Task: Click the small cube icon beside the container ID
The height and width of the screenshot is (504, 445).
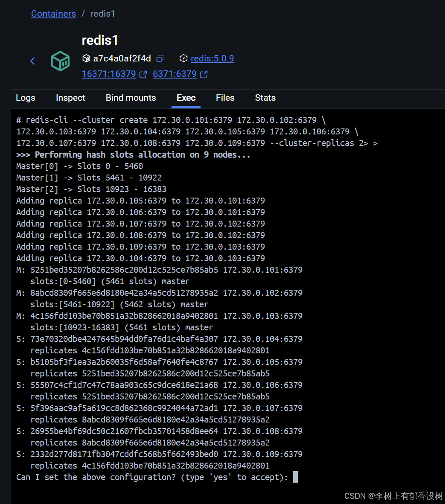Action: (x=86, y=58)
